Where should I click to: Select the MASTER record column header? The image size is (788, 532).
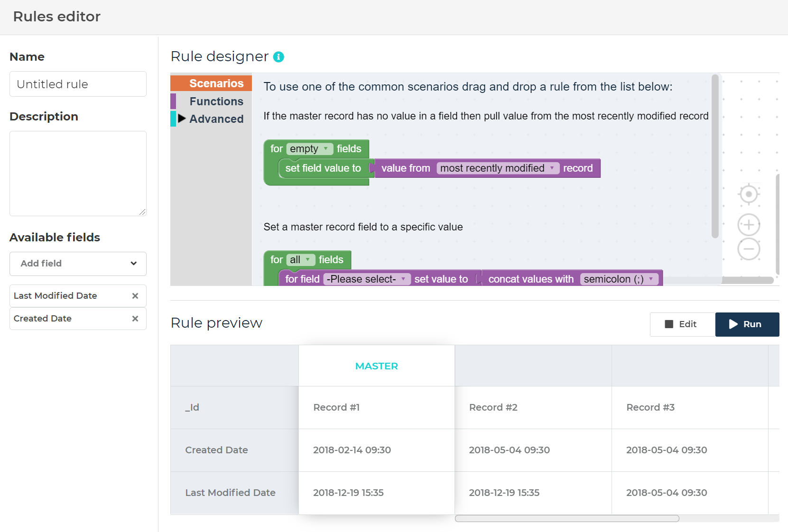[376, 366]
